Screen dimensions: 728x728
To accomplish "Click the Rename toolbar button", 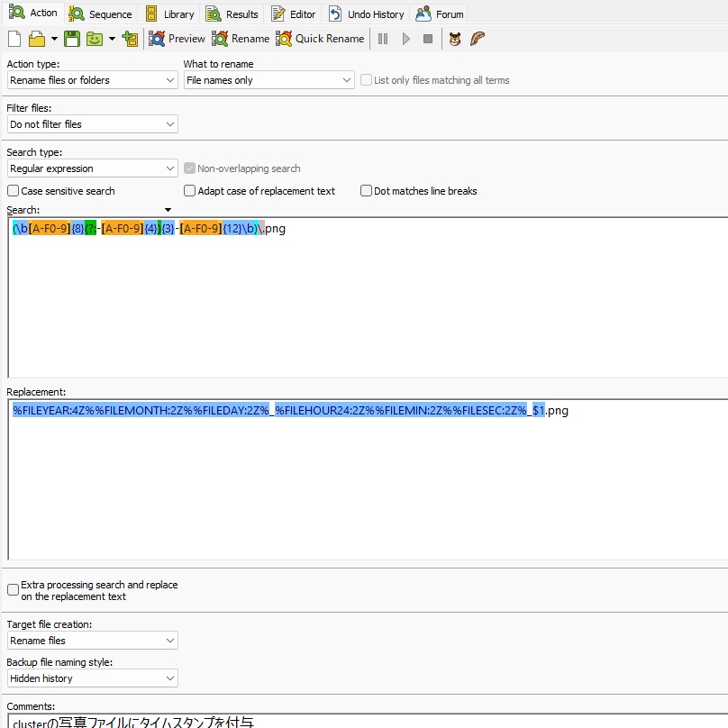I will [x=241, y=39].
